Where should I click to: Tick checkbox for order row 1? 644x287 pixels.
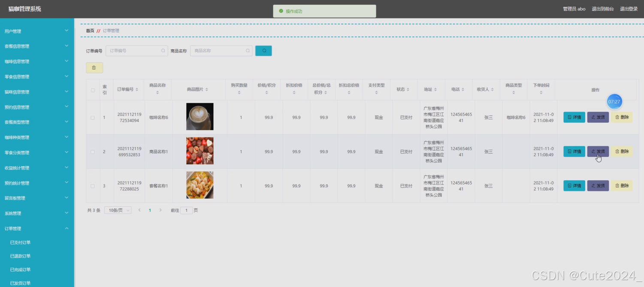point(93,118)
